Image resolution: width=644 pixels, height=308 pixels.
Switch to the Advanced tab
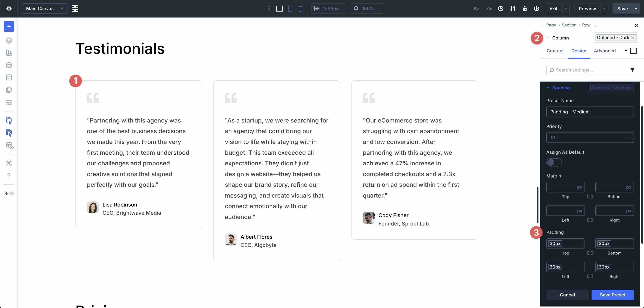click(x=604, y=51)
